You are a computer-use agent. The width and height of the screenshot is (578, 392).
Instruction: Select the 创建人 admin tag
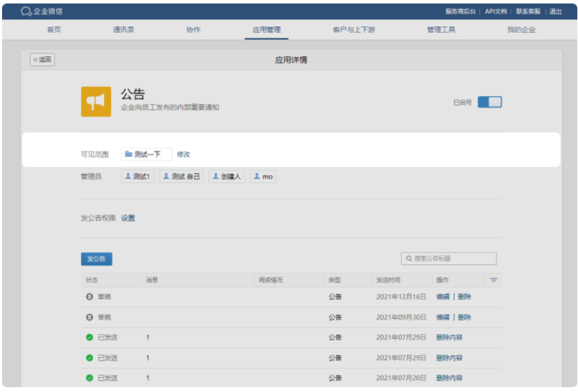pos(227,177)
